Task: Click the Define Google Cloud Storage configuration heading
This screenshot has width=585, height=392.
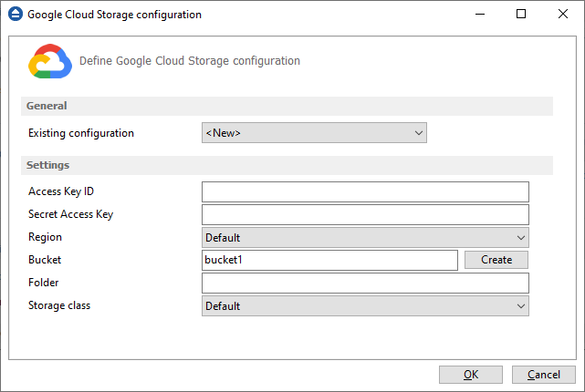Action: tap(190, 61)
